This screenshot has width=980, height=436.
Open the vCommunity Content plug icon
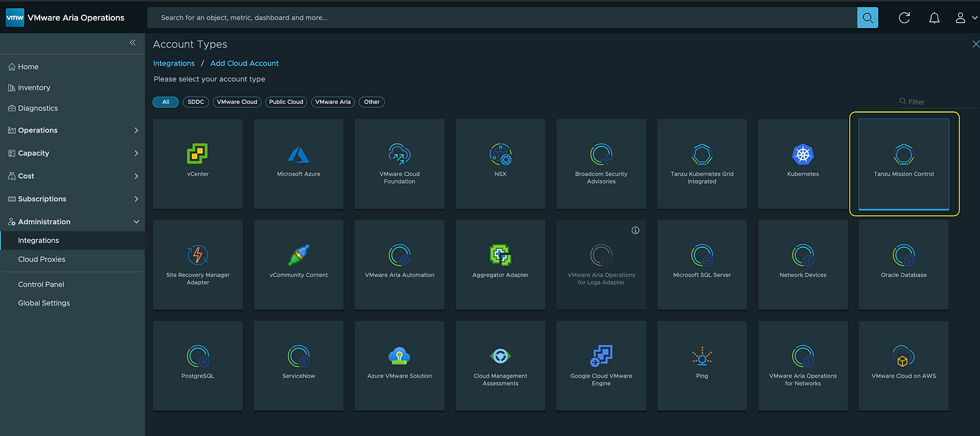(x=299, y=255)
